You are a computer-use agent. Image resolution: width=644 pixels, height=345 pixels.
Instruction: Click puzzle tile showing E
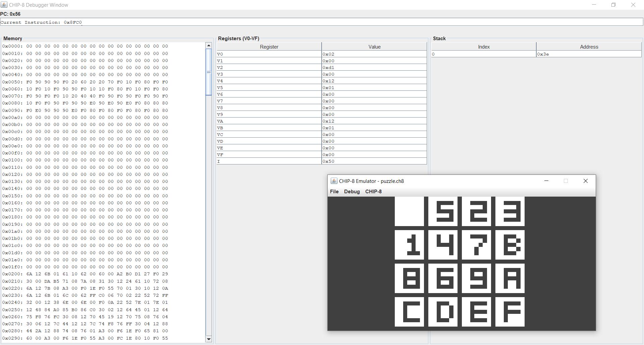tap(476, 312)
